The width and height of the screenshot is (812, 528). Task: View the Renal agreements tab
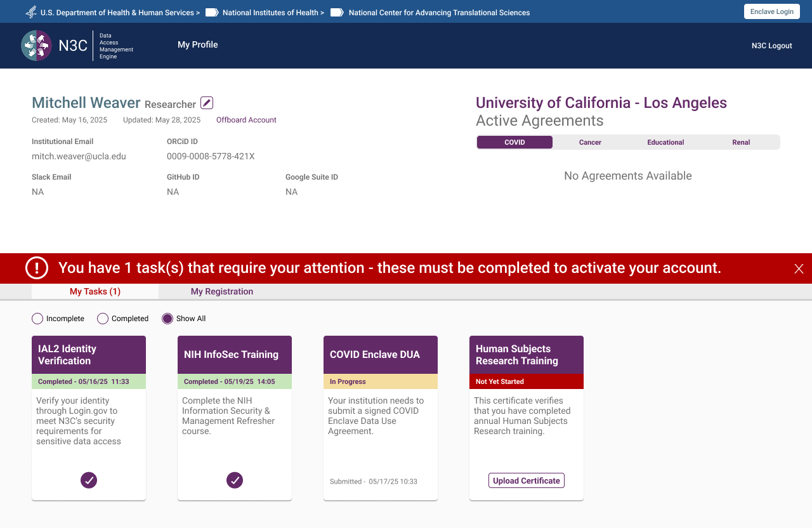741,142
